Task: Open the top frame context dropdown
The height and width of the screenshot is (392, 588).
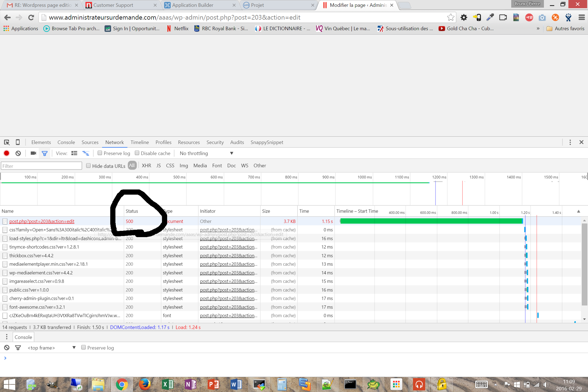Action: [51, 348]
